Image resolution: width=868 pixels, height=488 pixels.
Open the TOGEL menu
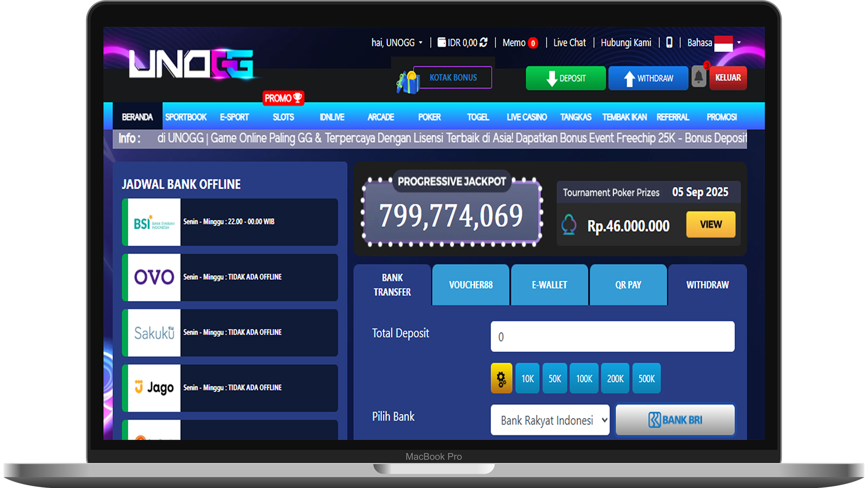pyautogui.click(x=478, y=117)
